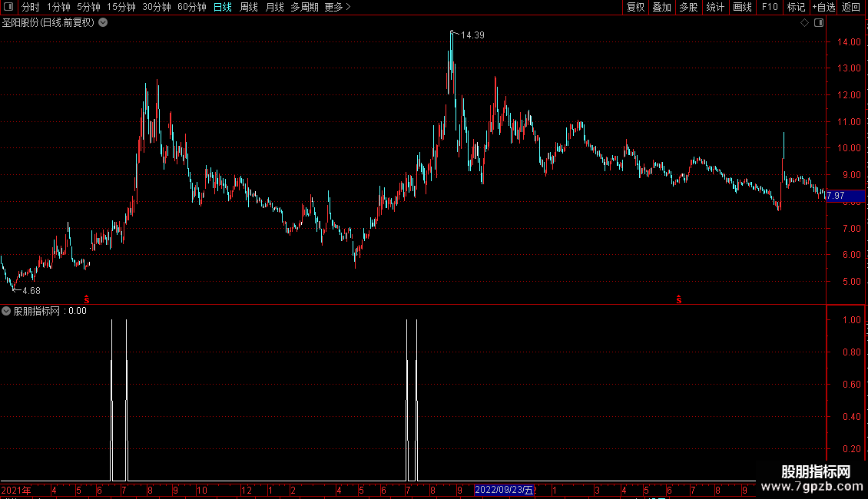This screenshot has width=868, height=499.
Task: Click the 叠加 overlay button
Action: 661,7
